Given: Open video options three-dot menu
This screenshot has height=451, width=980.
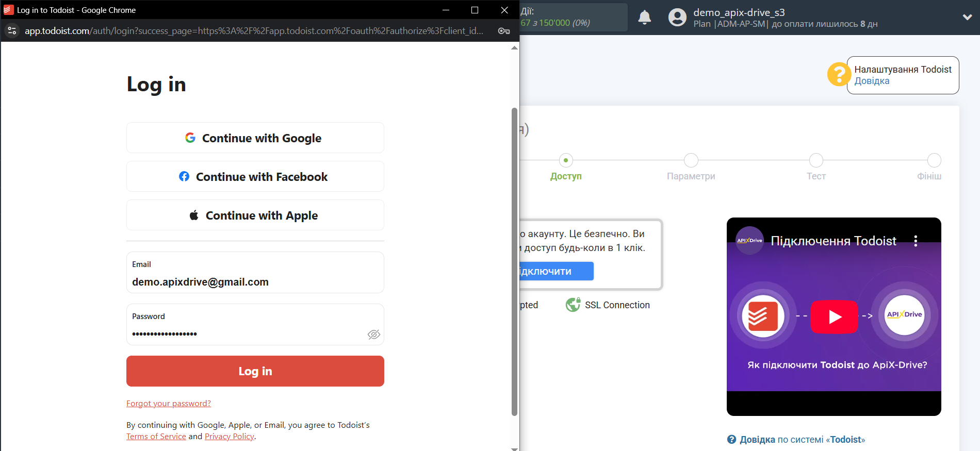Looking at the screenshot, I should (916, 241).
